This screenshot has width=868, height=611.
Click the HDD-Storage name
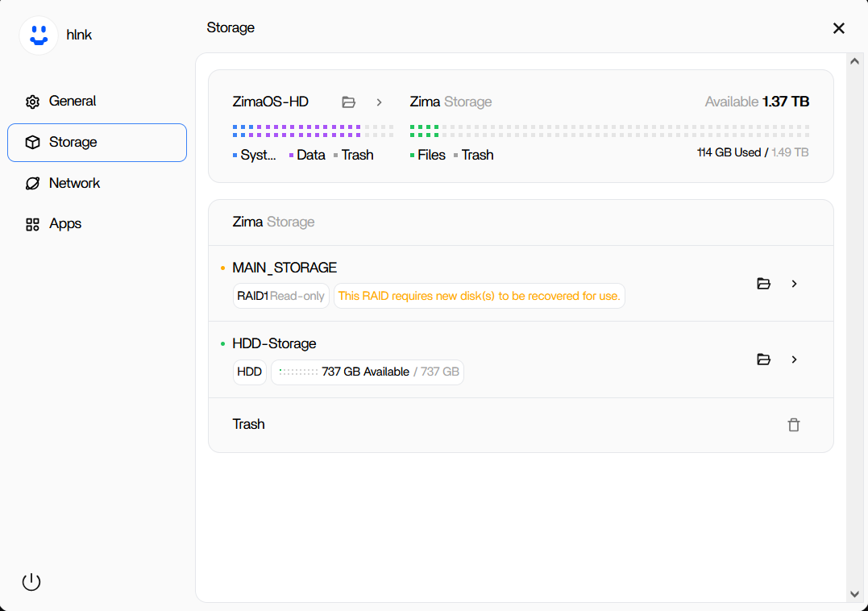coord(274,343)
